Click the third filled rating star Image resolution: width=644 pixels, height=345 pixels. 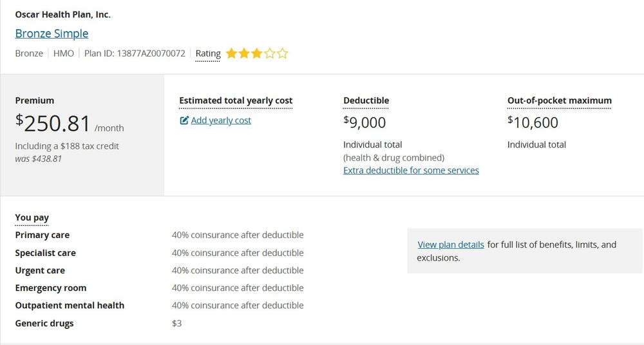257,54
